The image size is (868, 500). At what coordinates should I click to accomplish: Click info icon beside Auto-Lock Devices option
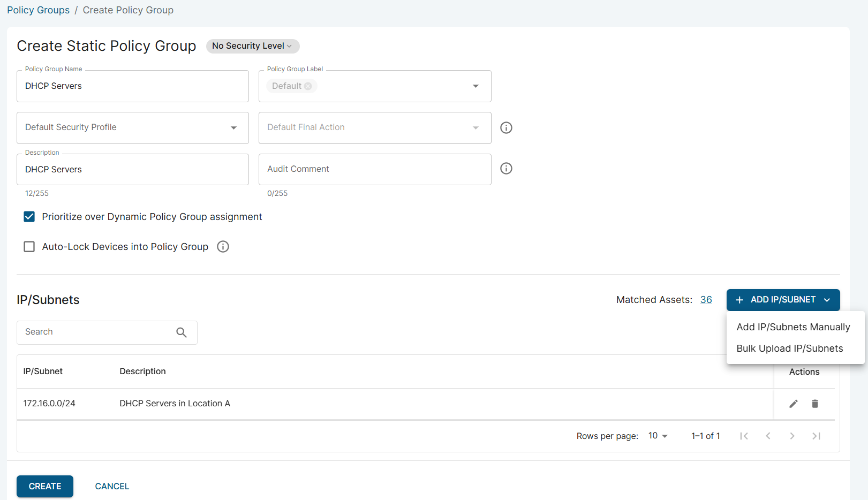pos(223,247)
